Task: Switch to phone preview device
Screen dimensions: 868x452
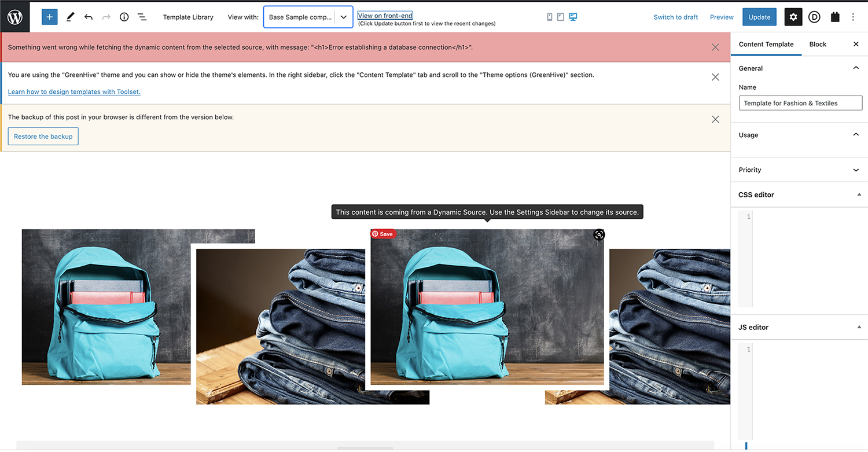Action: [550, 17]
